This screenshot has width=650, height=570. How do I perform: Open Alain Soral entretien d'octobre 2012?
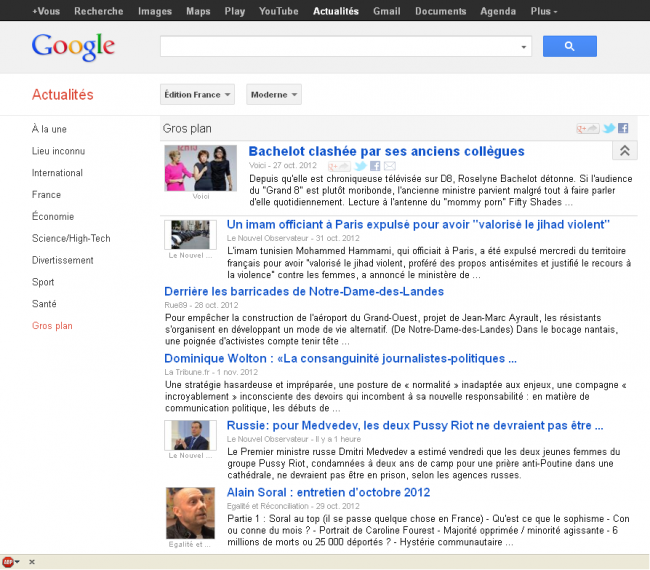point(328,492)
